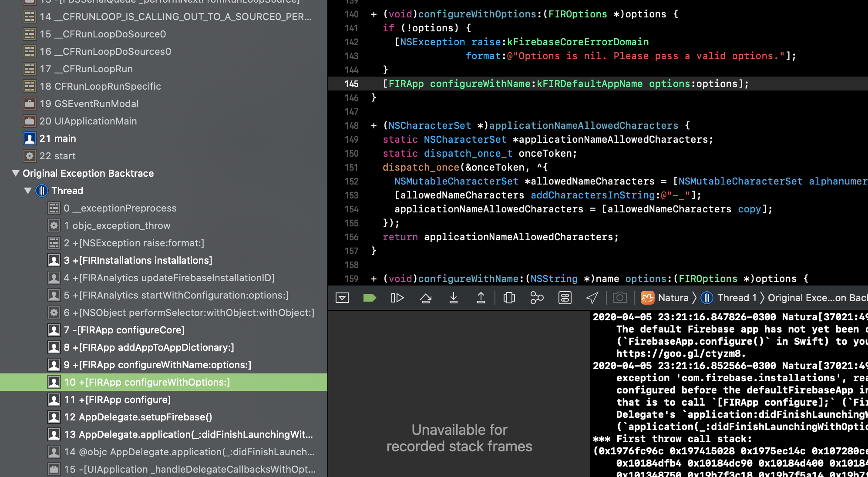Click the Thread icon in backtrace list

tap(42, 191)
